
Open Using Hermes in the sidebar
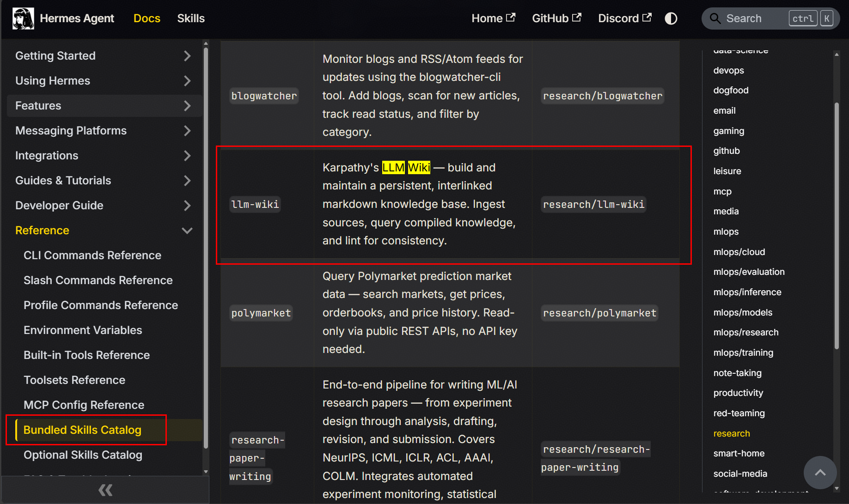point(53,81)
